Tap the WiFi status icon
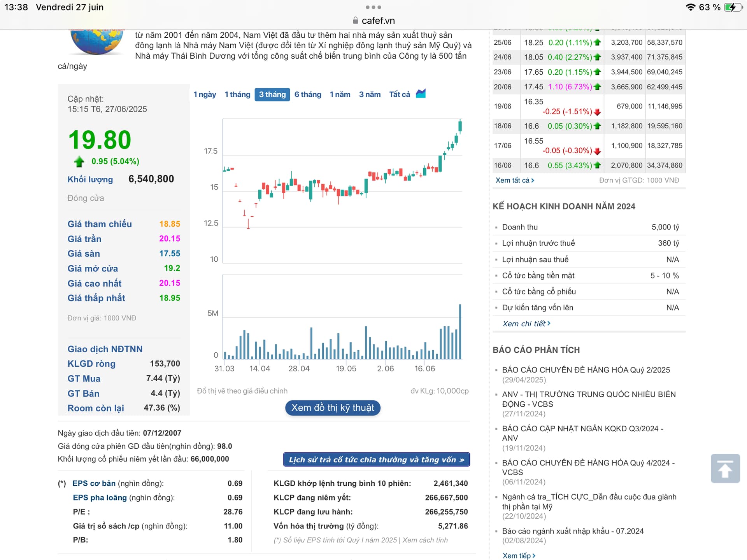Image resolution: width=747 pixels, height=560 pixels. tap(690, 7)
